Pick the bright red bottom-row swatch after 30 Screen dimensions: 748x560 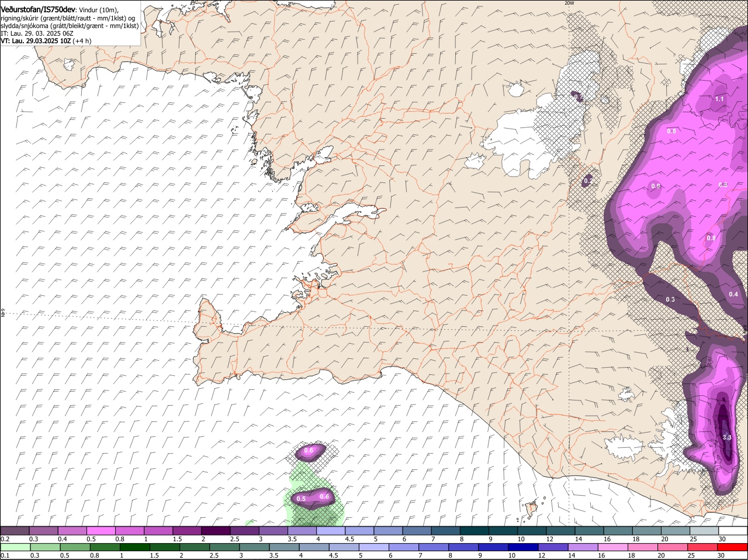(x=733, y=547)
